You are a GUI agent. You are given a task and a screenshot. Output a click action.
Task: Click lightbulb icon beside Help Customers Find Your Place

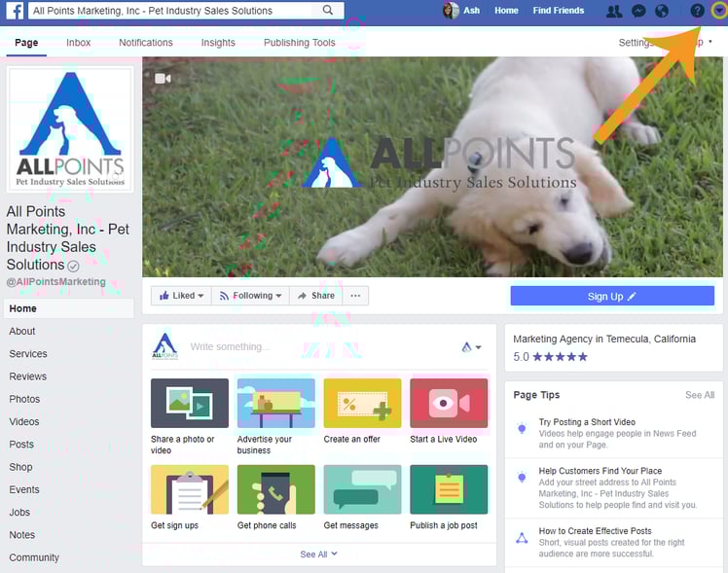(522, 477)
